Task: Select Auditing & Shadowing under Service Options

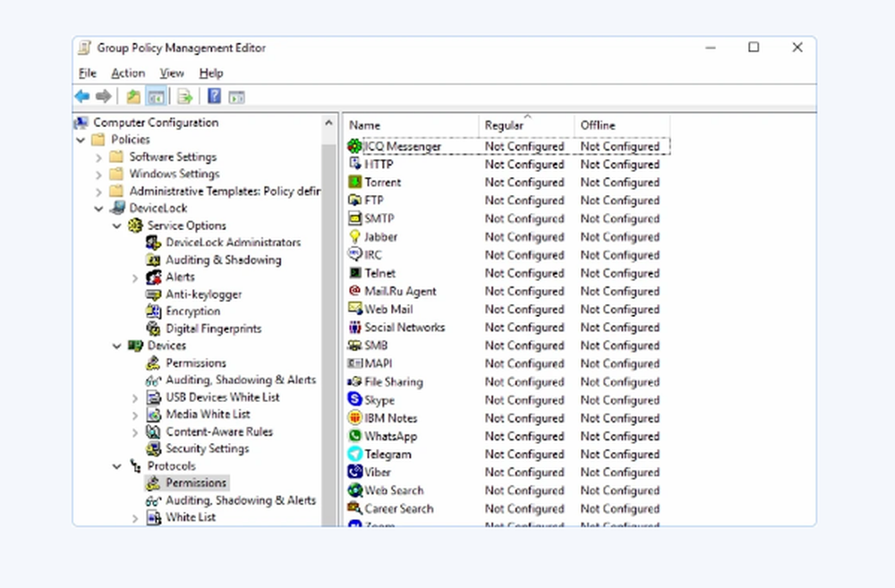Action: point(223,260)
